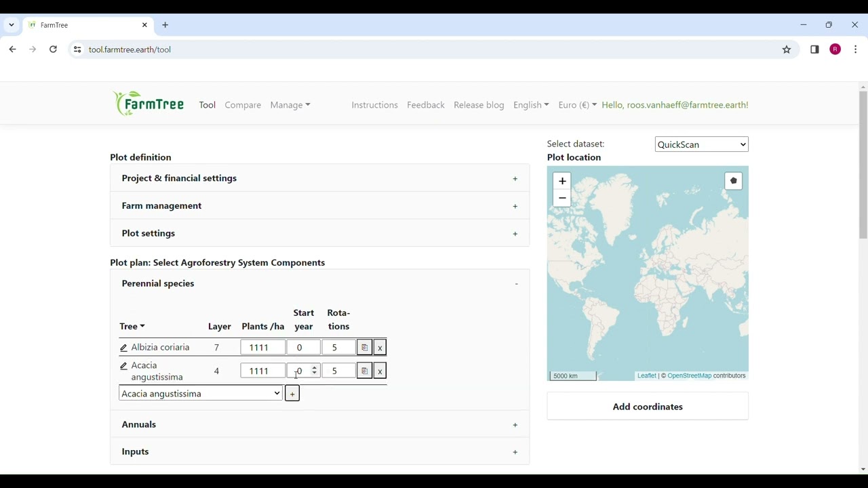Edit Albizia coriaria pencil icon
Viewport: 868px width, 488px height.
[123, 348]
